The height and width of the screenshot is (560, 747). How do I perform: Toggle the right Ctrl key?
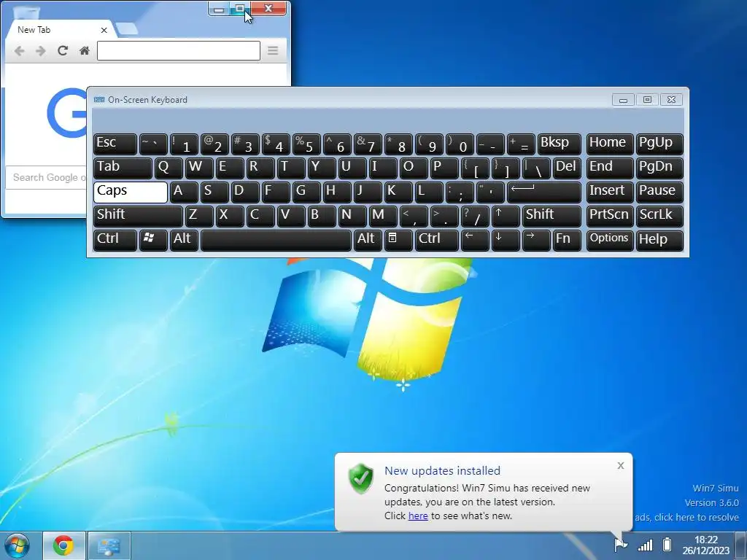[x=437, y=240]
